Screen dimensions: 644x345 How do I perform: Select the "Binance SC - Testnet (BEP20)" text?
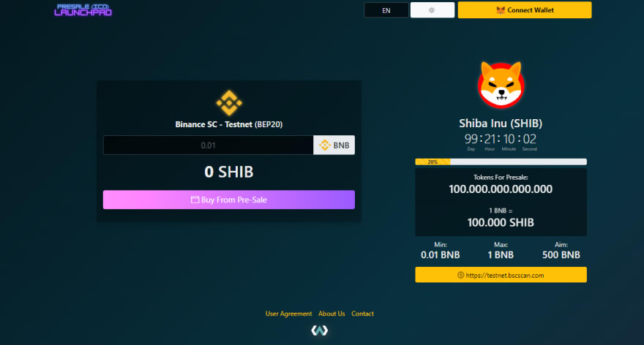(229, 124)
